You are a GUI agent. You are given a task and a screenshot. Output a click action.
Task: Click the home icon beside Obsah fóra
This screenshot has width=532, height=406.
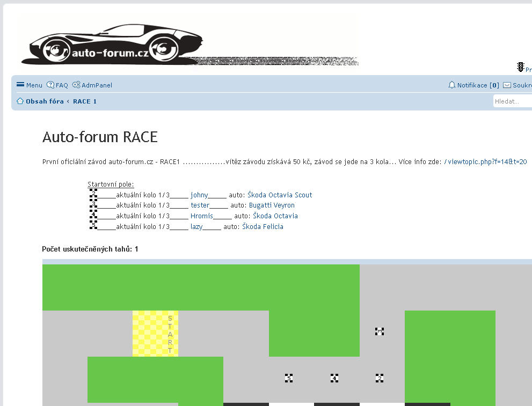20,101
